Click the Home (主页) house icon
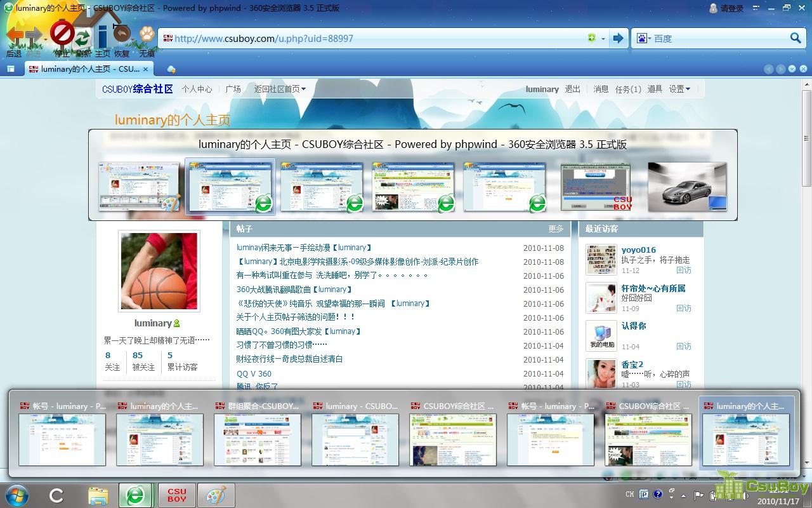The height and width of the screenshot is (508, 812). coord(101,29)
